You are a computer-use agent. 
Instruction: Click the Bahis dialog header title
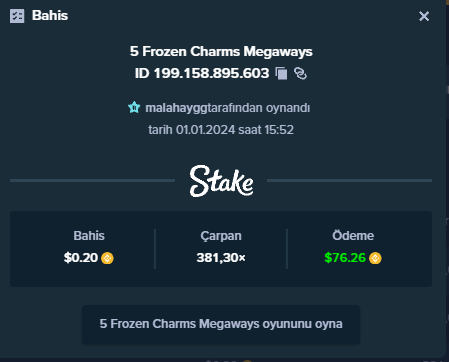[x=50, y=16]
